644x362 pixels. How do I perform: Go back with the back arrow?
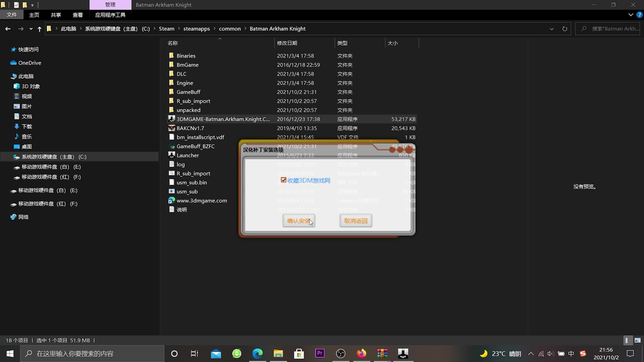tap(8, 29)
